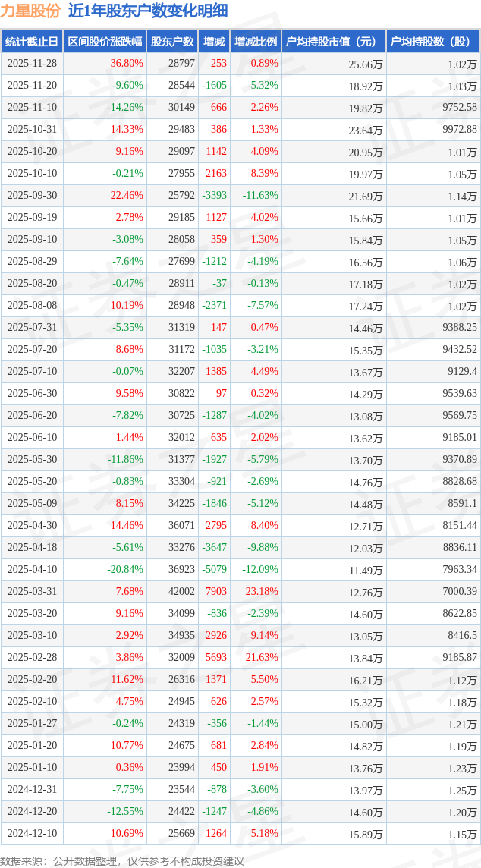Image resolution: width=481 pixels, height=868 pixels.
Task: Select the 25.66万 average holding value
Action: 365,64
